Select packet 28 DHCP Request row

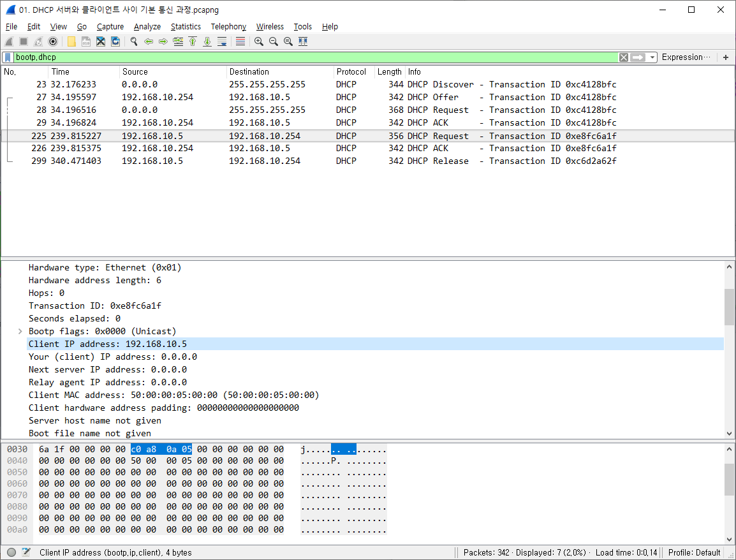(x=367, y=110)
